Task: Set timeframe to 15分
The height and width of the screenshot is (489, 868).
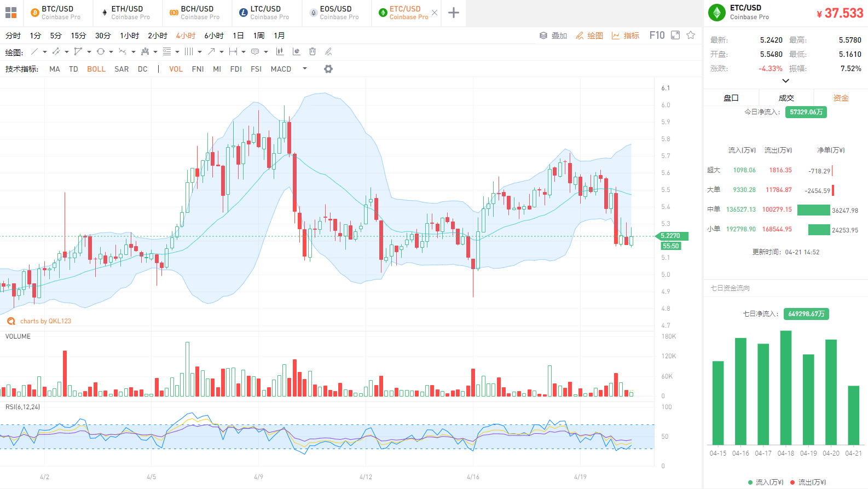Action: [x=78, y=36]
